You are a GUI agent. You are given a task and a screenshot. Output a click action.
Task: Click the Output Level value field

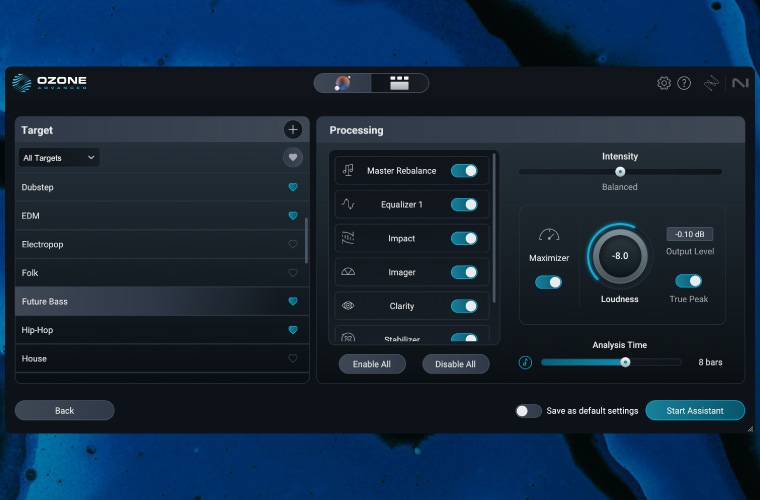pos(689,234)
